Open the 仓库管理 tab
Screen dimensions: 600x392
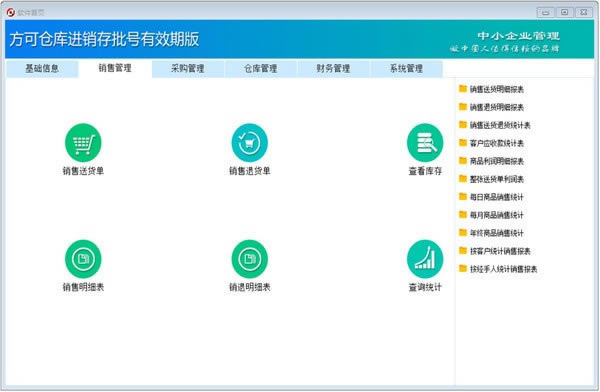point(261,69)
